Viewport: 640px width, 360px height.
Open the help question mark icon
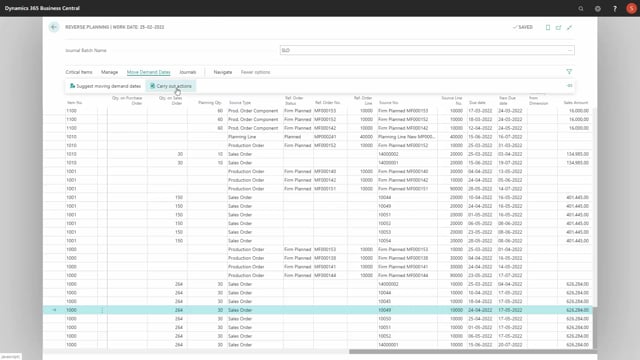[x=615, y=8]
